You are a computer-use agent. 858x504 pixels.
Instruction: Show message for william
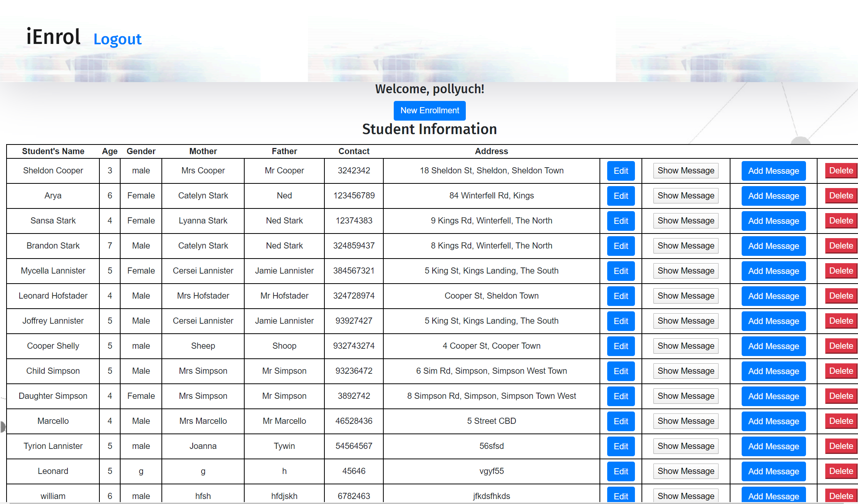coord(685,496)
